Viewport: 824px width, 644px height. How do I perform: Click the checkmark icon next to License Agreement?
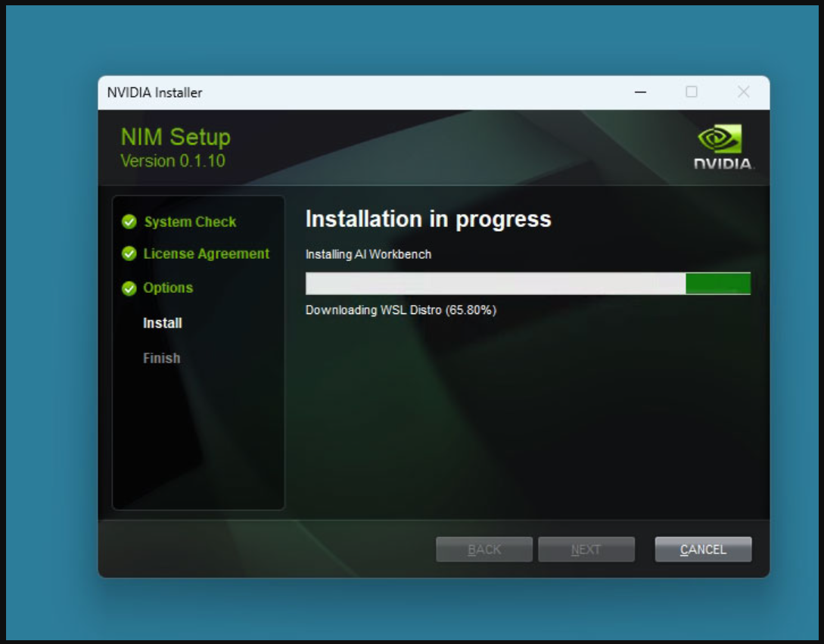tap(129, 254)
